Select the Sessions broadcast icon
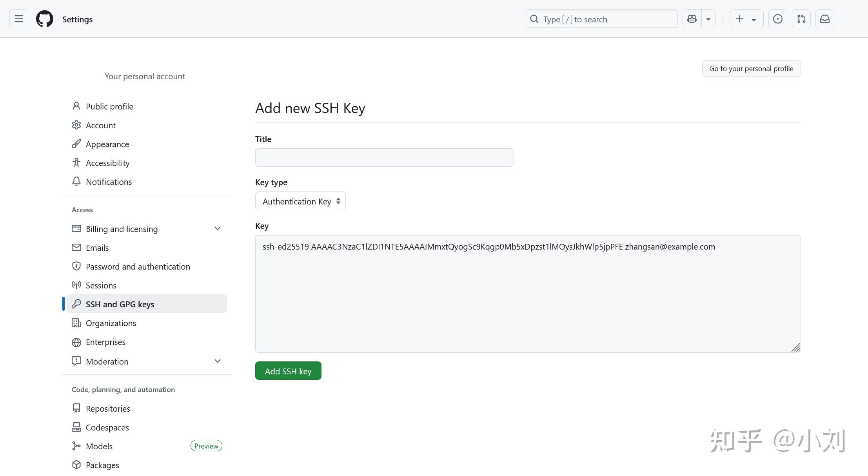 click(76, 285)
